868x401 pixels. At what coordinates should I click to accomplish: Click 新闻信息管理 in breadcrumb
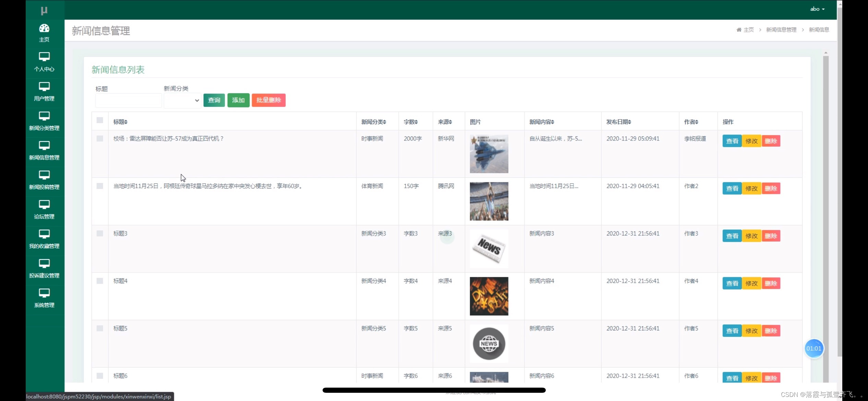pyautogui.click(x=781, y=30)
